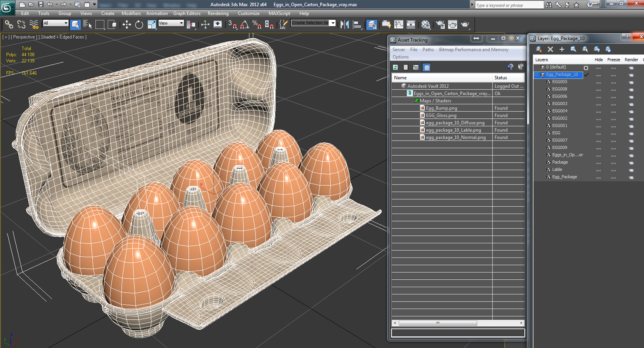Toggle Percent Snap
The height and width of the screenshot is (348, 644).
(x=257, y=25)
